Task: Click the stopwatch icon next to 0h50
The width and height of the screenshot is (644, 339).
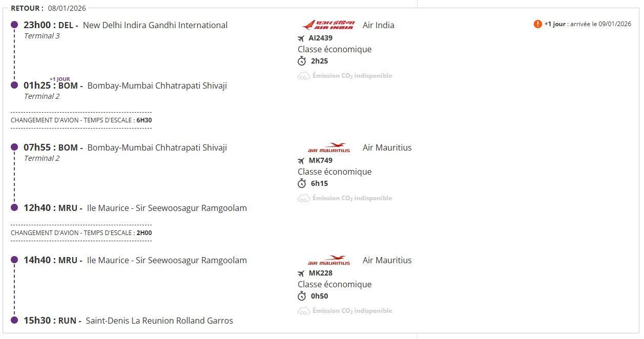Action: (x=302, y=296)
